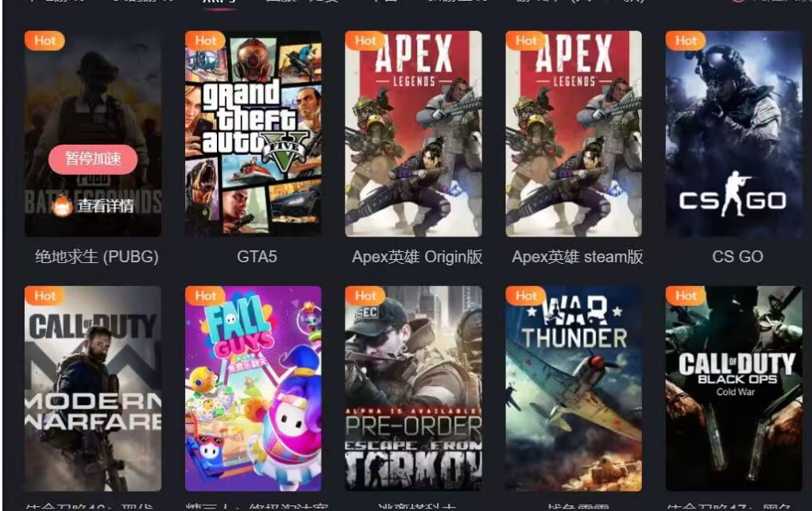Pause acceleration with the 暂停加速 button

click(93, 159)
